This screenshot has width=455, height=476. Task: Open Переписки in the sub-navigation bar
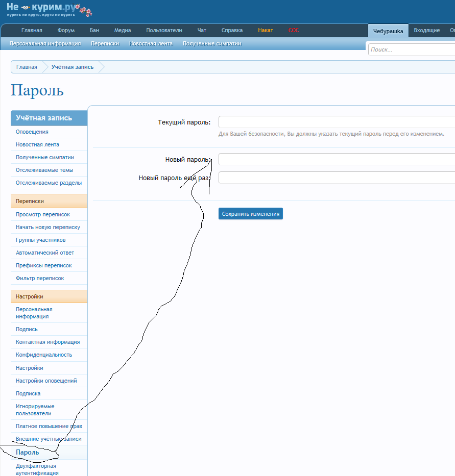click(105, 44)
